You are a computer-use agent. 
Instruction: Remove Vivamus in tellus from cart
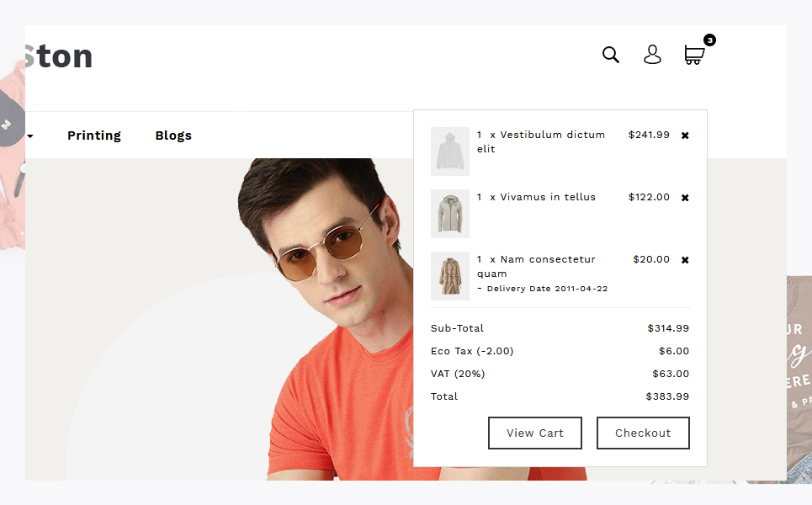point(685,197)
